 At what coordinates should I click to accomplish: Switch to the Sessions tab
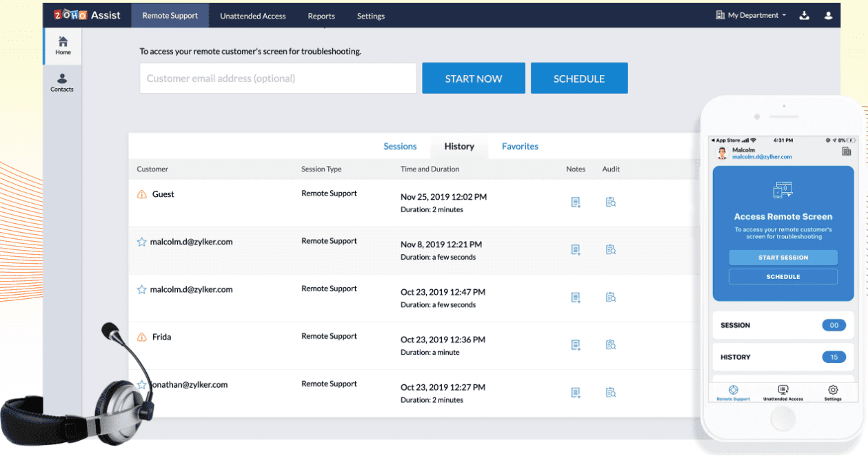[400, 146]
